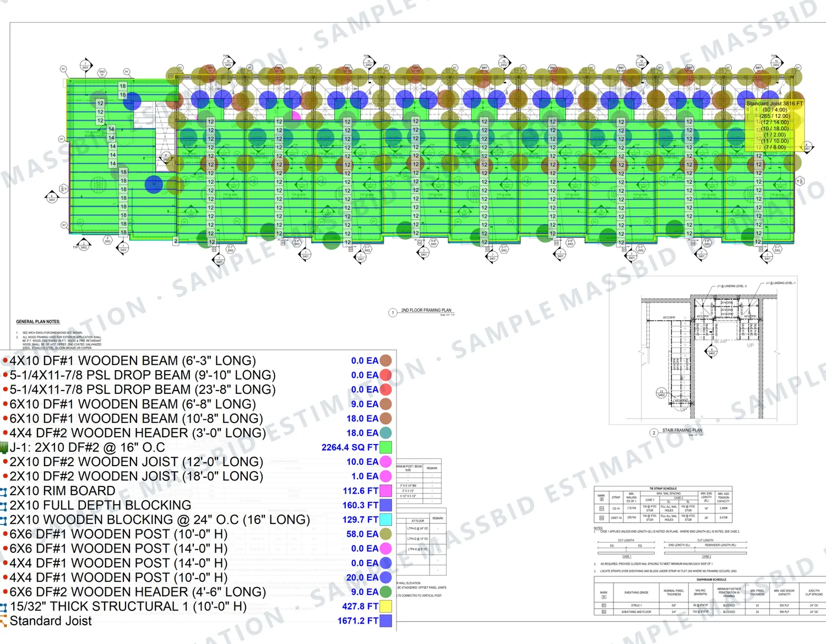826x644 pixels.
Task: Click the blue square swatch for 2X10 FULL DEPTH BLOCKING
Action: click(386, 505)
